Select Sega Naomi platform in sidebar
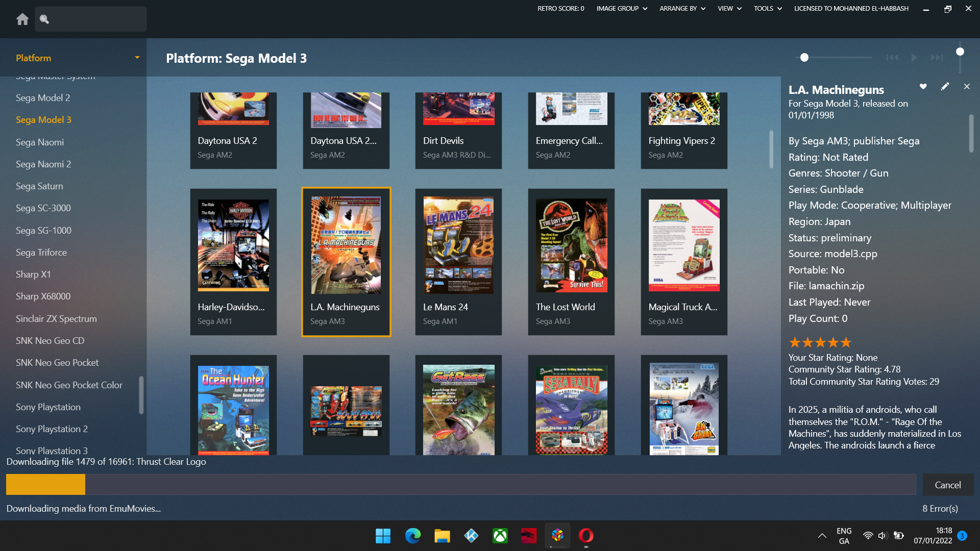The width and height of the screenshot is (980, 551). [x=40, y=142]
